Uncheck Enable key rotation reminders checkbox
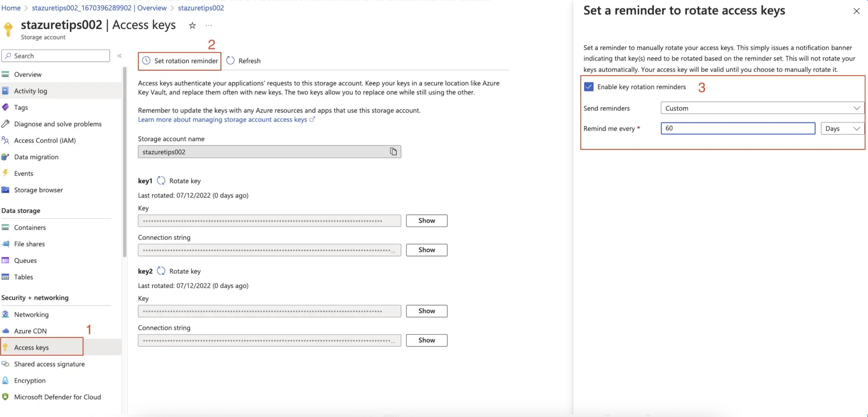The height and width of the screenshot is (417, 868). coord(589,87)
